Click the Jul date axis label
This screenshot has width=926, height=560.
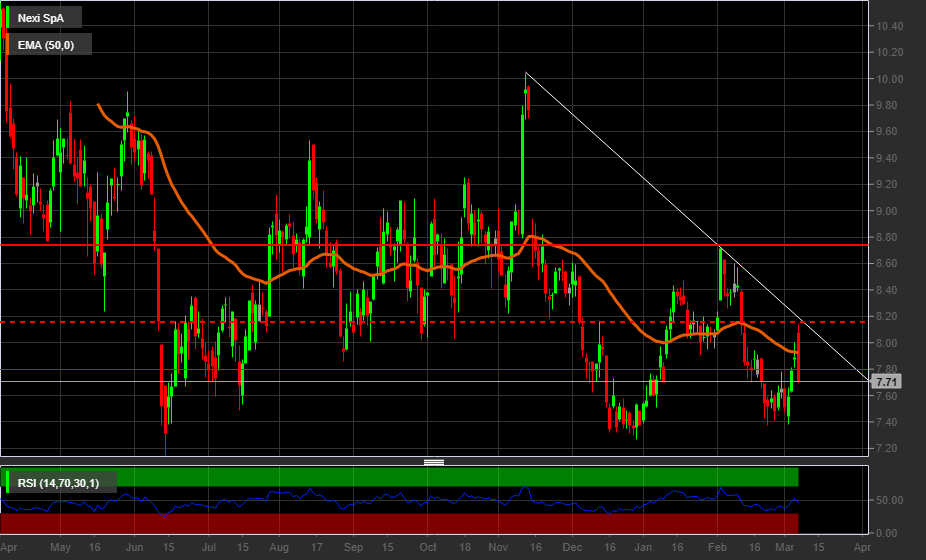tap(208, 548)
